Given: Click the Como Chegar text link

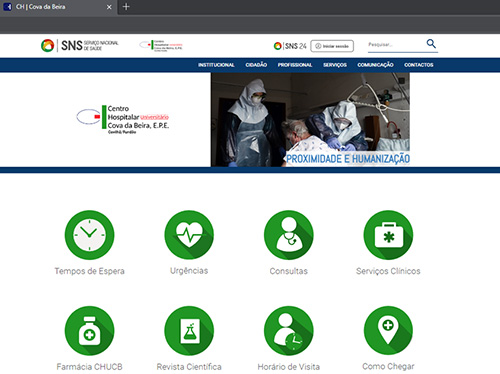Looking at the screenshot, I should point(388,366).
